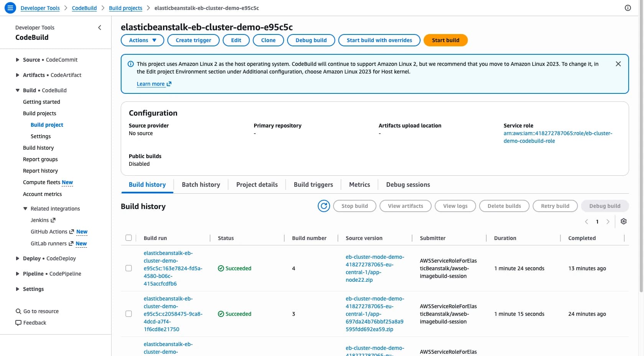Viewport: 644px width, 356px height.
Task: Open GitHub Actions integration link
Action: pos(52,232)
